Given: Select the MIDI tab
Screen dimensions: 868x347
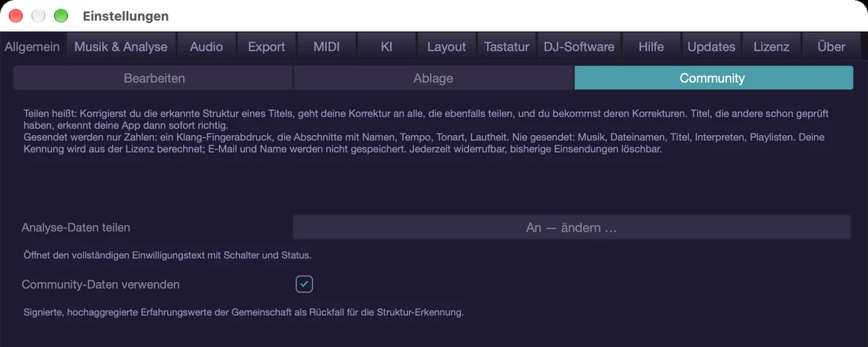Looking at the screenshot, I should [326, 46].
